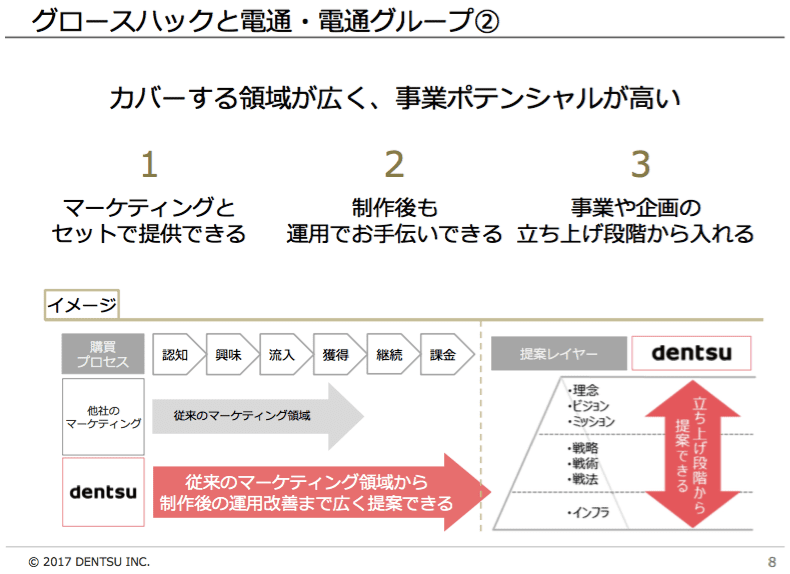Select the 興味 process step
This screenshot has height=574, width=790.
coord(232,354)
